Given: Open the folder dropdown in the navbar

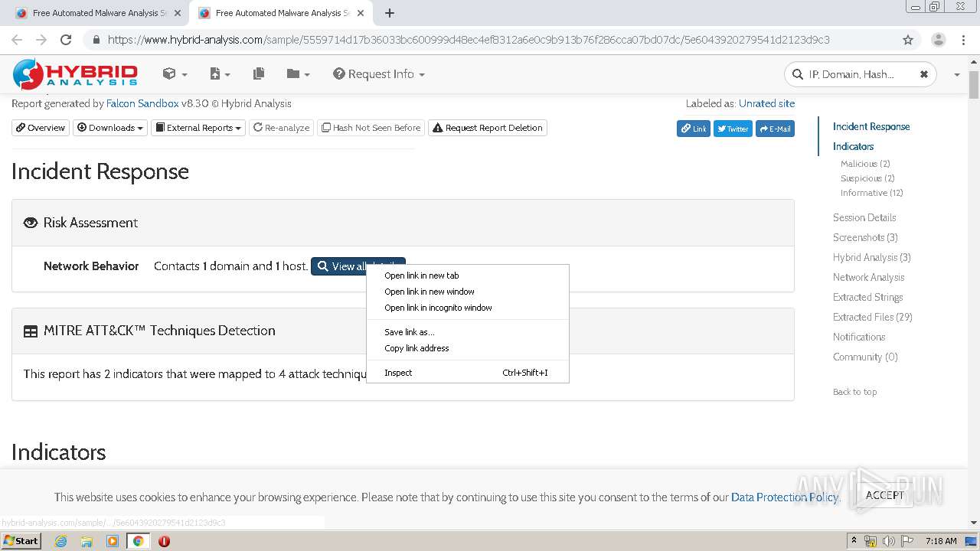Looking at the screenshot, I should point(298,74).
